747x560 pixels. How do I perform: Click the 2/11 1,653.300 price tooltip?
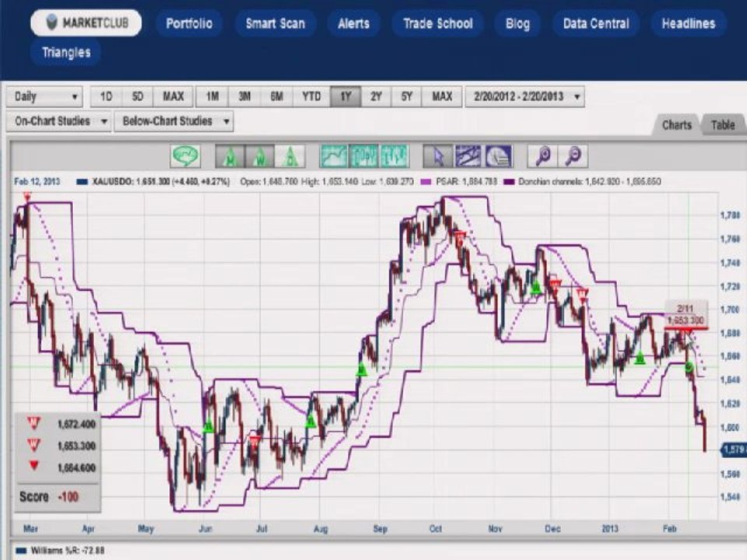pos(685,314)
